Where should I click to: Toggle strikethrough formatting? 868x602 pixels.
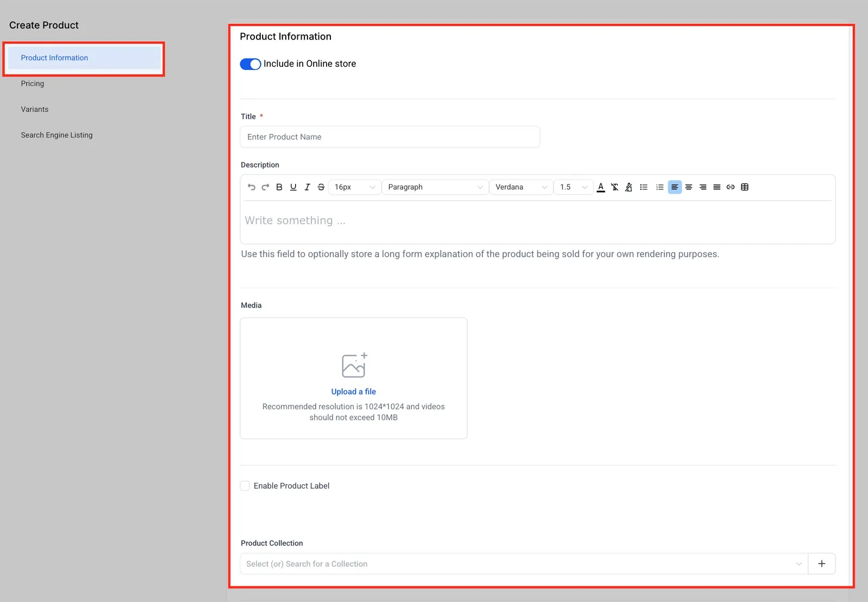tap(321, 187)
